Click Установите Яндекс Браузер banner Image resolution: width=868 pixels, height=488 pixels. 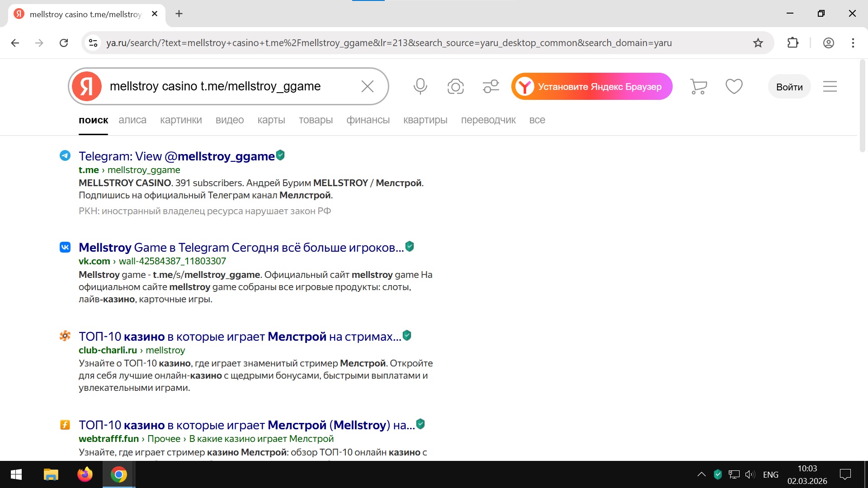click(592, 86)
